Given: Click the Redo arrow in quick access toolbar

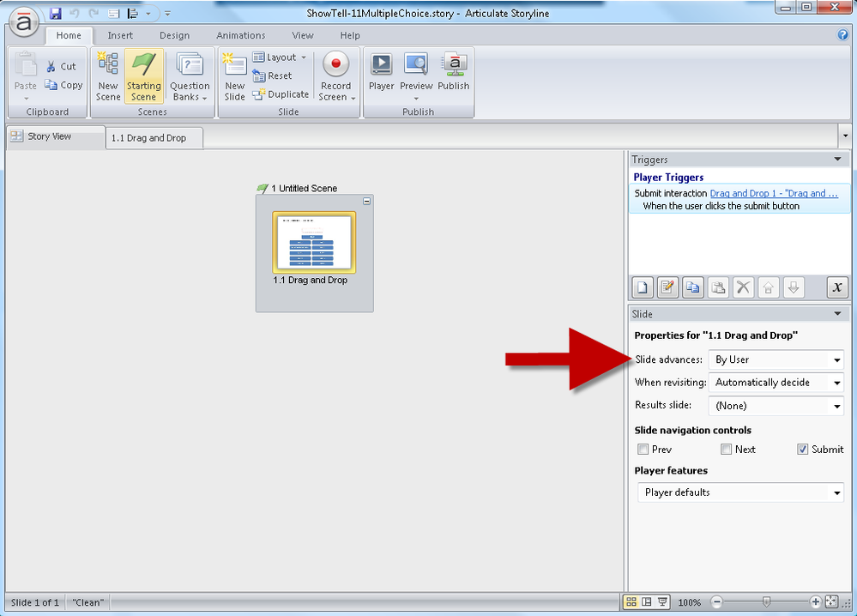Looking at the screenshot, I should pos(94,13).
